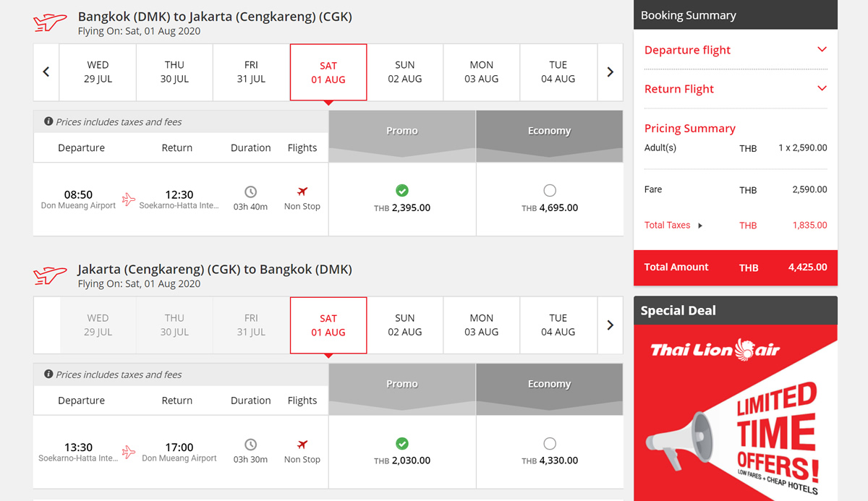Screen dimensions: 868x501
Task: Click the airplane icon beside Jakarta to Bangkok heading
Action: tap(50, 275)
